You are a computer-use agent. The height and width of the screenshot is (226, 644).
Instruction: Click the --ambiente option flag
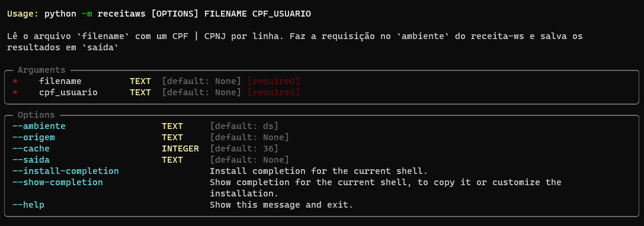click(x=39, y=126)
